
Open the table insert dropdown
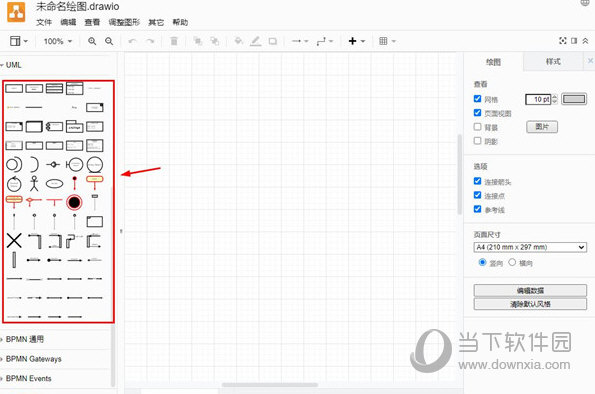click(387, 41)
